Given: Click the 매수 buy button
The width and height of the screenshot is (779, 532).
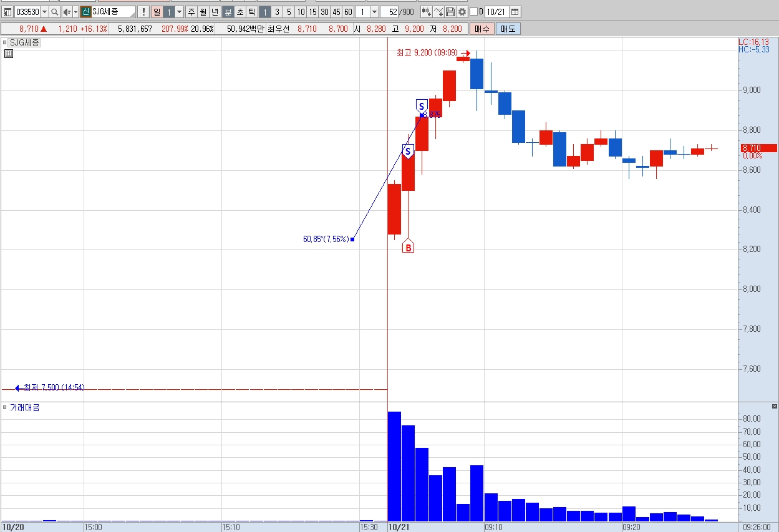Looking at the screenshot, I should tap(482, 29).
